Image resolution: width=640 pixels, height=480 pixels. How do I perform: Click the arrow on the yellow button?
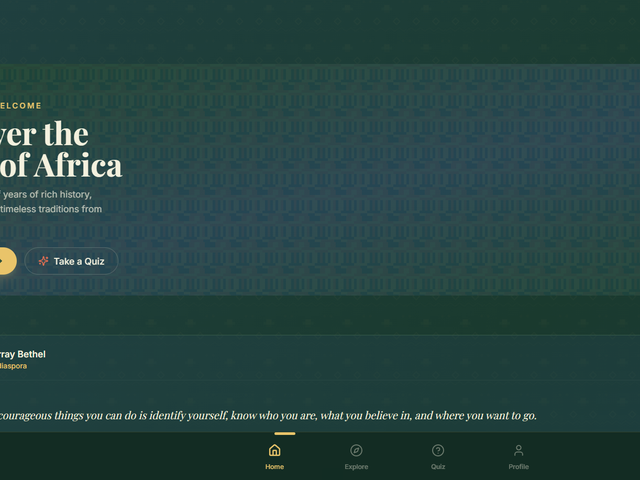(x=1, y=261)
